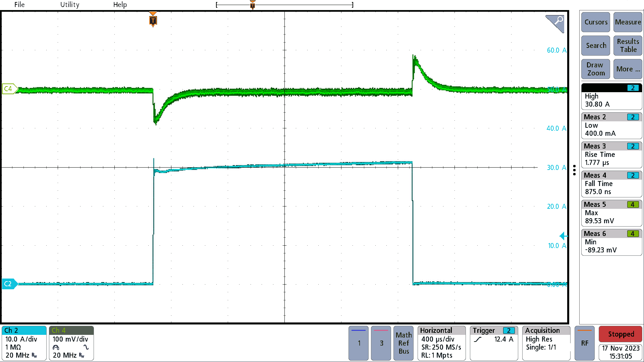Open the Horizontal settings badge
Viewport: 644px width, 362px height.
[441, 343]
